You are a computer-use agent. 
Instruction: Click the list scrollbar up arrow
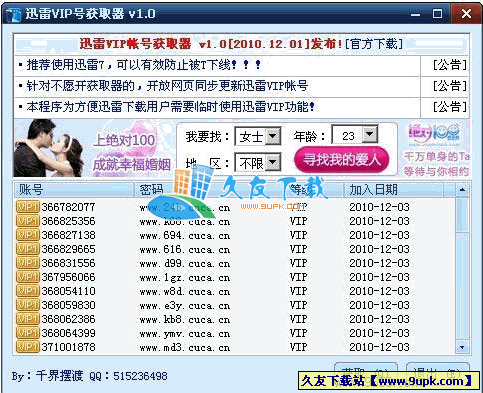462,190
